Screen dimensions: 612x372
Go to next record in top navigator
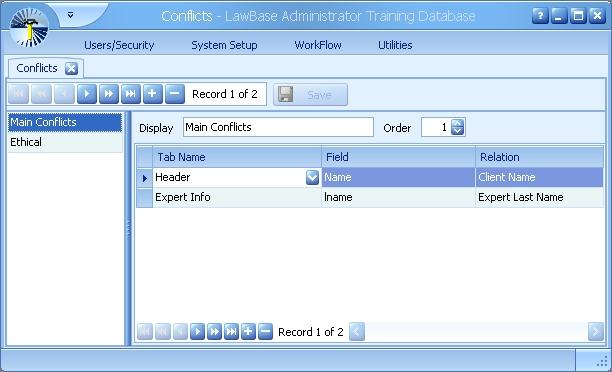87,94
